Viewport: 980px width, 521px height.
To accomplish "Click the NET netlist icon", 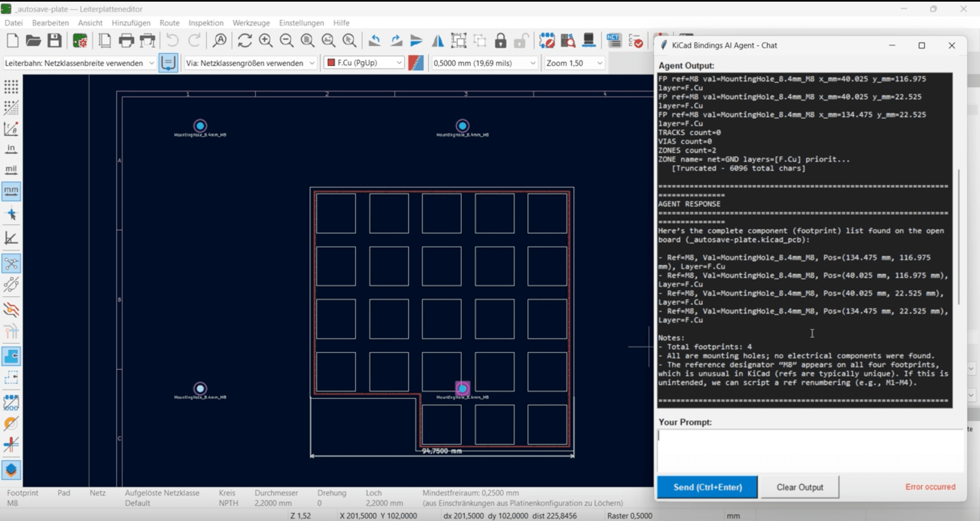I will click(614, 40).
